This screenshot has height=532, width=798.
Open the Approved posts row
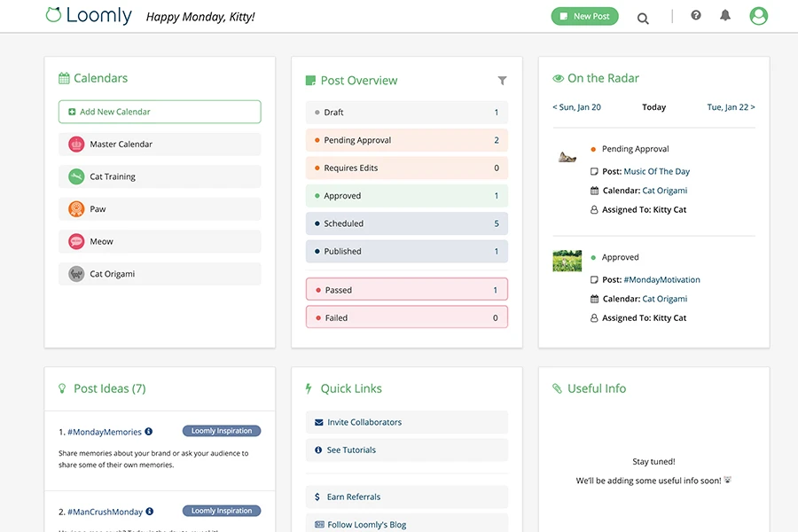tap(407, 196)
